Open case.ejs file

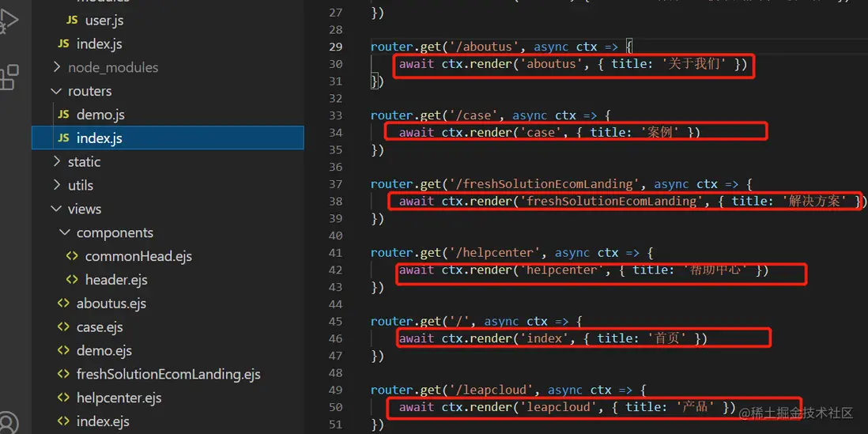pos(100,327)
